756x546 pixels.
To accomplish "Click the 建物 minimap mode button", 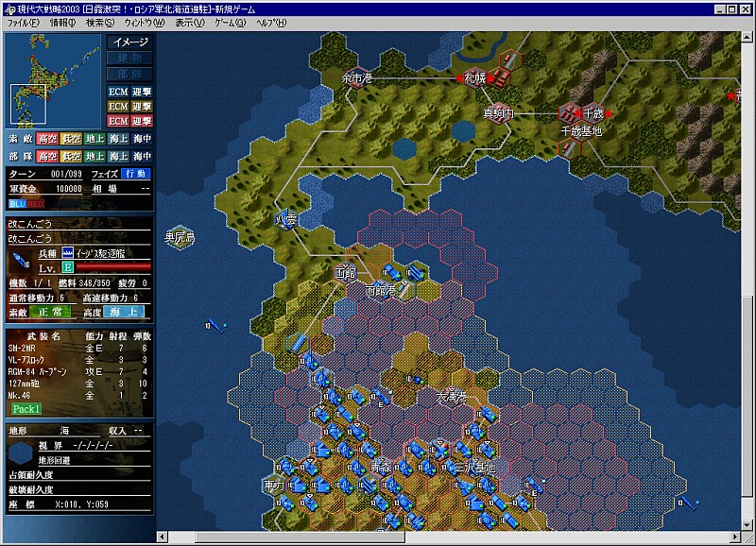I will coord(130,59).
